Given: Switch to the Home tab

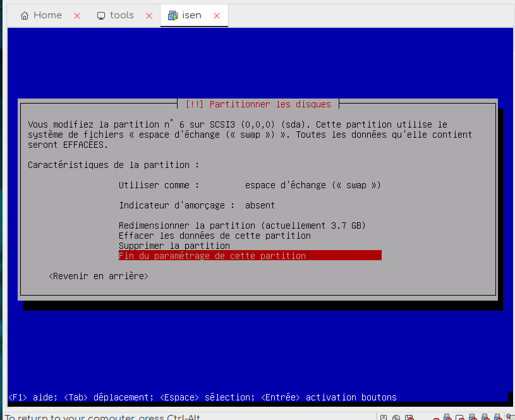Looking at the screenshot, I should coord(47,16).
